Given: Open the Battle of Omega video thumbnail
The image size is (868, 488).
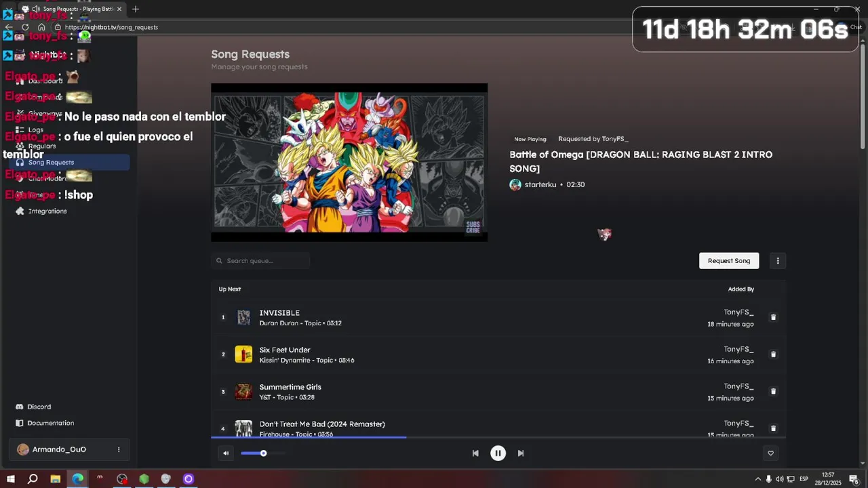Looking at the screenshot, I should click(x=349, y=163).
